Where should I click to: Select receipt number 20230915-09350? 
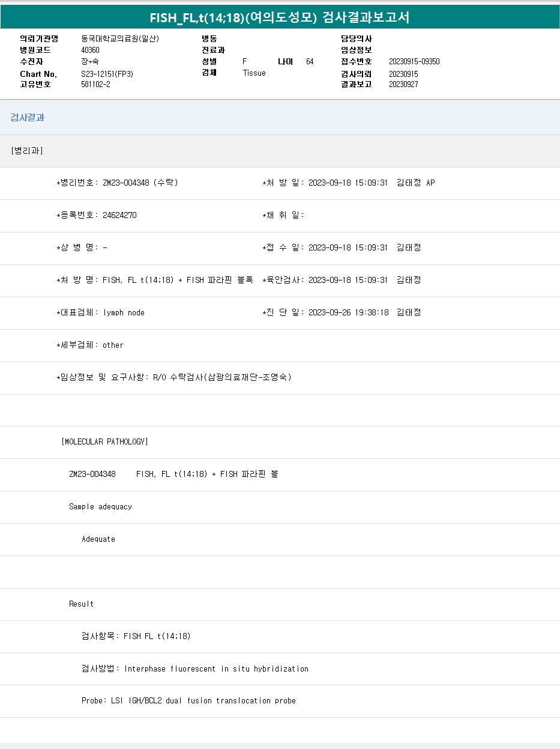(x=414, y=61)
